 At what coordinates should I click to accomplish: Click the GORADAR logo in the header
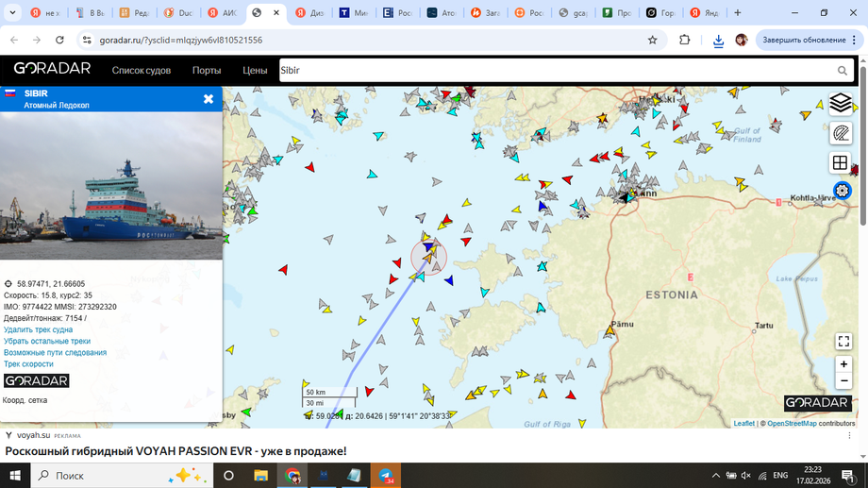point(52,69)
